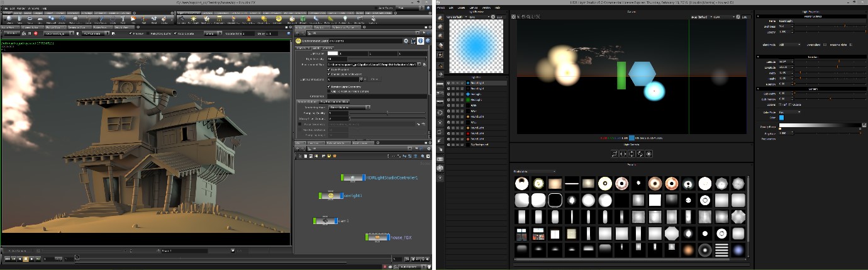The image size is (868, 270).
Task: Add a Spot Light from the shelf
Action: click(206, 20)
